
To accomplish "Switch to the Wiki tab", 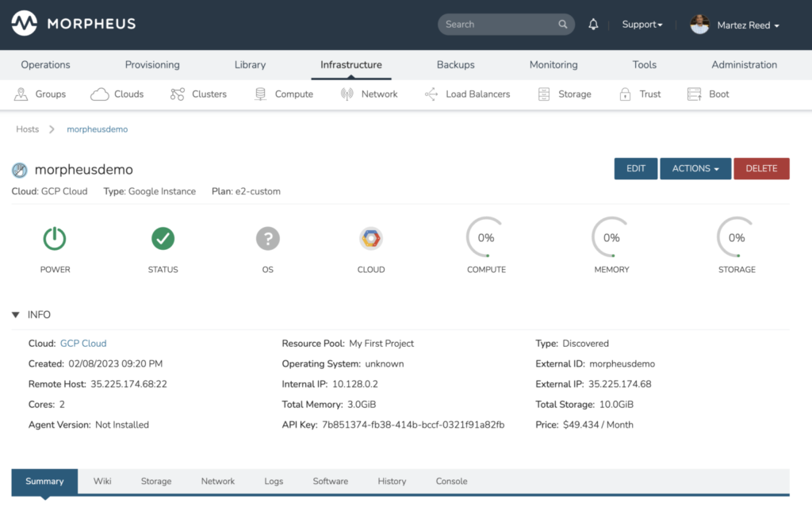I will [102, 482].
